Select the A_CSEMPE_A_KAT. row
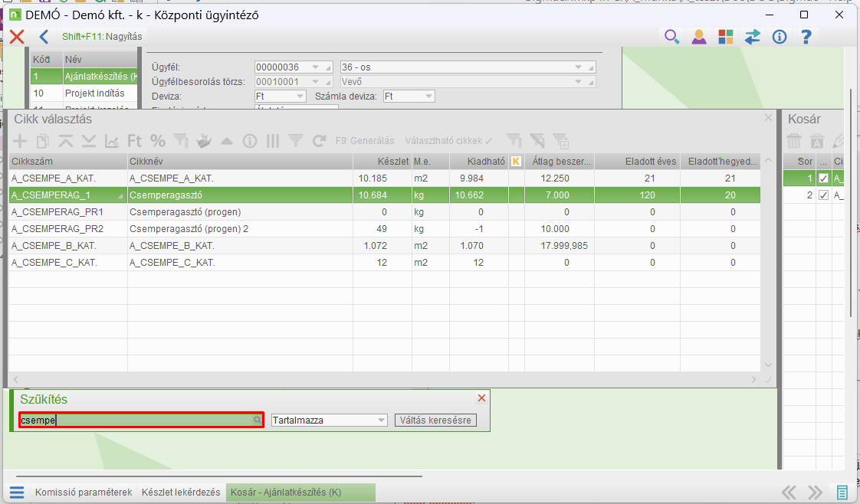This screenshot has width=860, height=504. (x=385, y=178)
